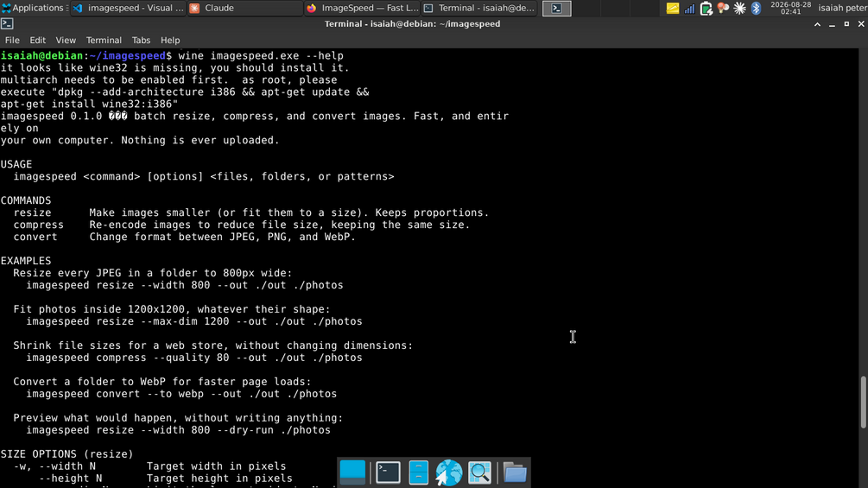868x488 pixels.
Task: Click the EXAMPLES heading in terminal output
Action: point(25,261)
